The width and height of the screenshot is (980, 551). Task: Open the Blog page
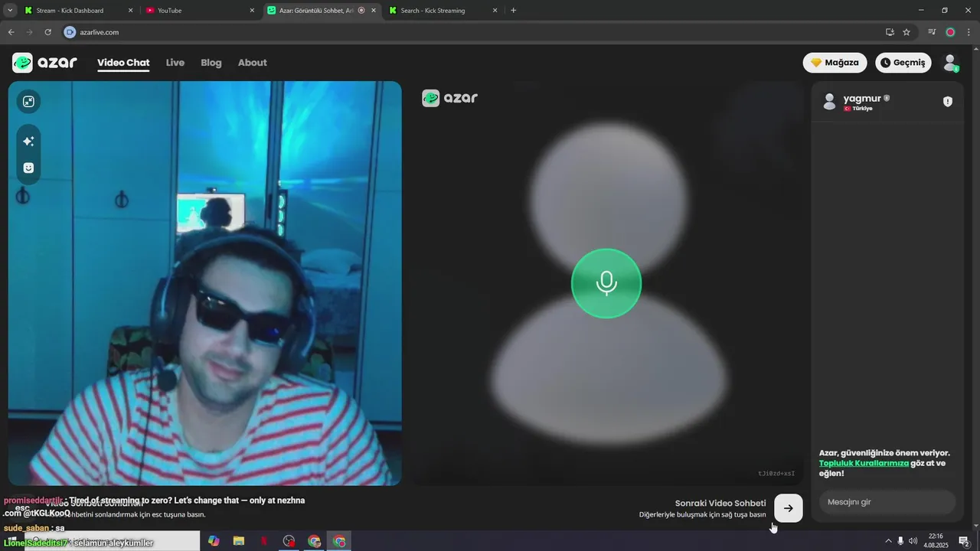[x=211, y=63]
